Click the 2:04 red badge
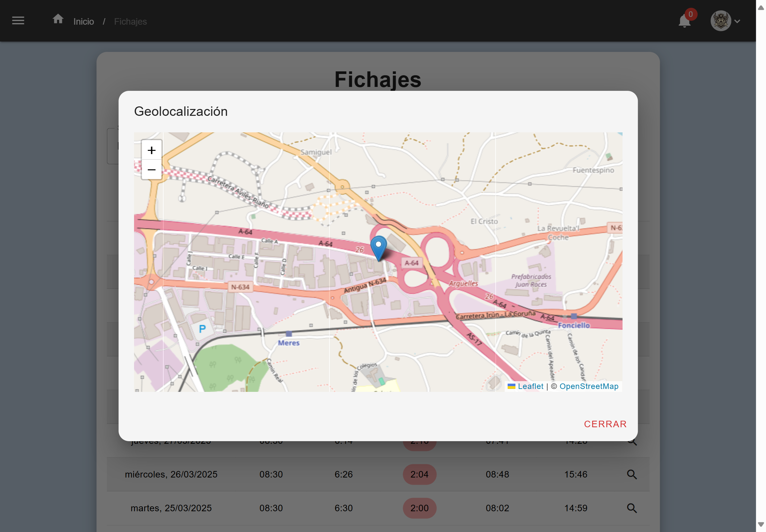This screenshot has width=766, height=532. coord(419,474)
